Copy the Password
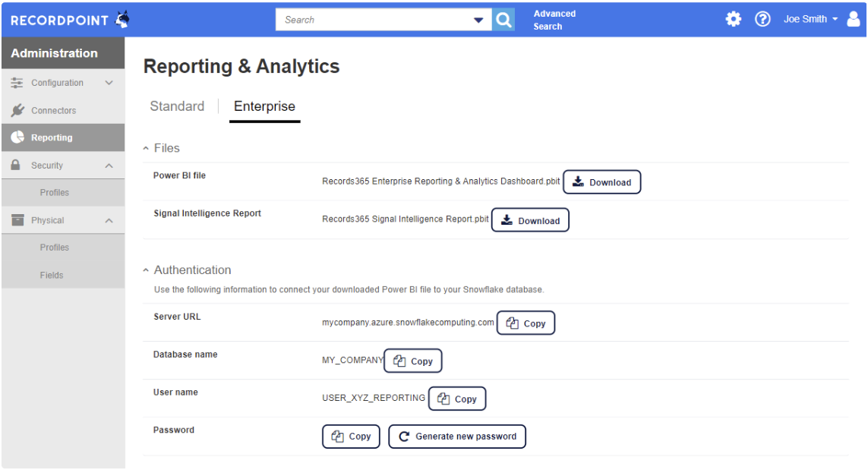Viewport: 868px width, 470px height. coord(351,437)
